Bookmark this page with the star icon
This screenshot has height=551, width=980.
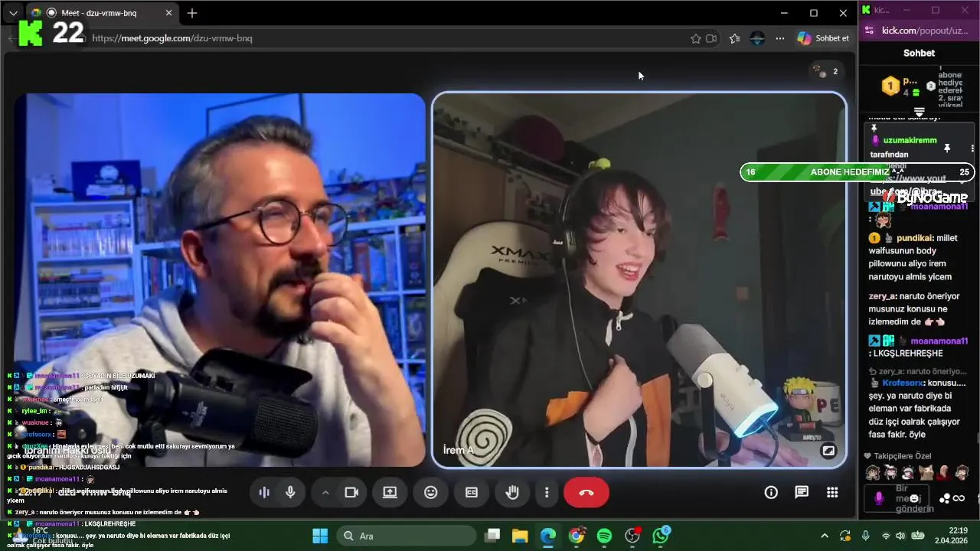pyautogui.click(x=695, y=38)
